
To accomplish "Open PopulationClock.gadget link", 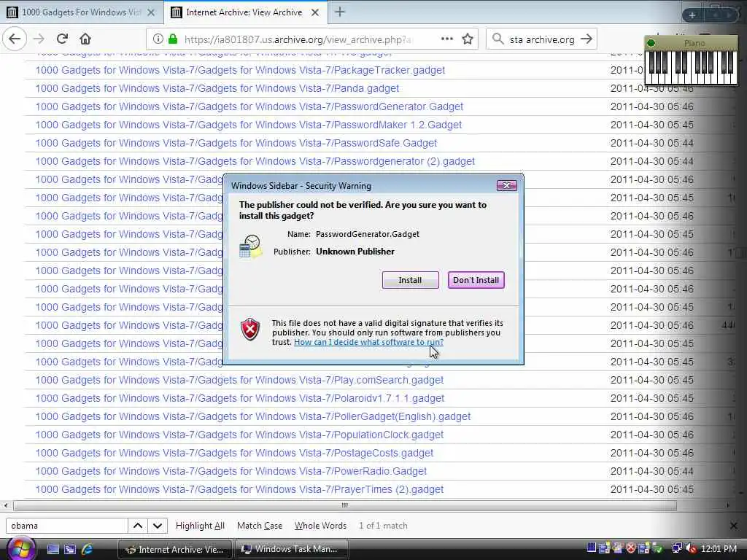I will coord(239,435).
